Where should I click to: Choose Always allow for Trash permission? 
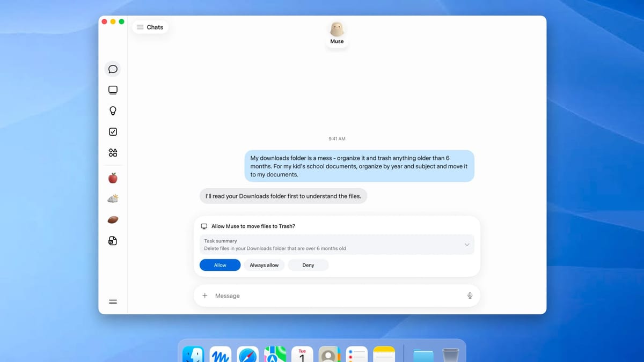tap(264, 265)
